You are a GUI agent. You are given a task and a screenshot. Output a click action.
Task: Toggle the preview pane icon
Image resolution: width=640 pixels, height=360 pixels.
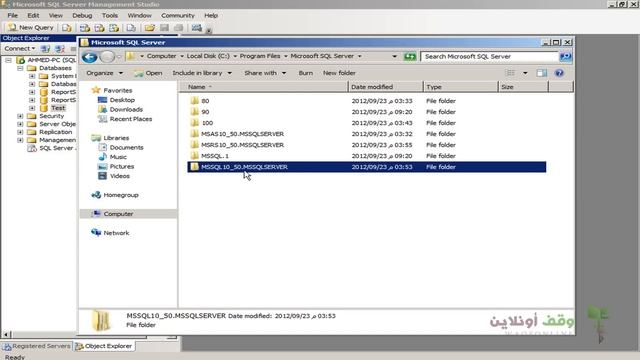point(542,73)
